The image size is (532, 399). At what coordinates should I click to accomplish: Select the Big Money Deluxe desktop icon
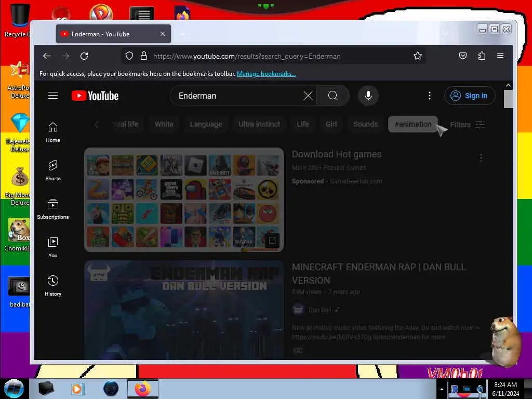[18, 187]
